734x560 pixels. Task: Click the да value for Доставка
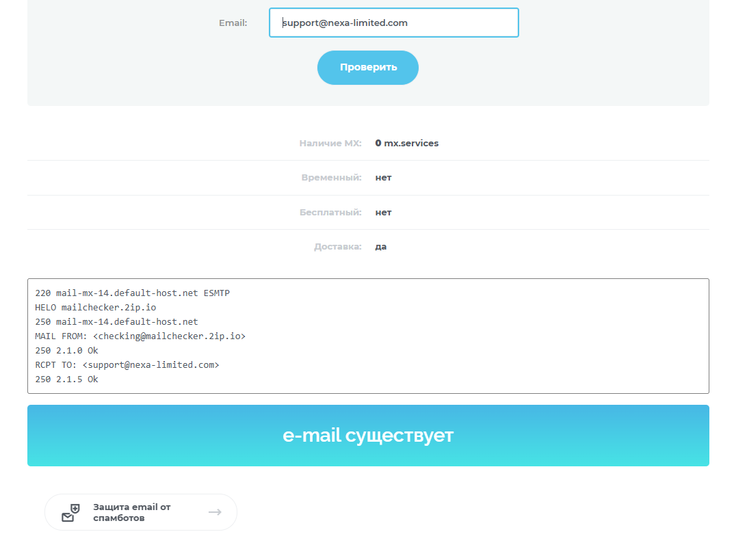coord(381,247)
